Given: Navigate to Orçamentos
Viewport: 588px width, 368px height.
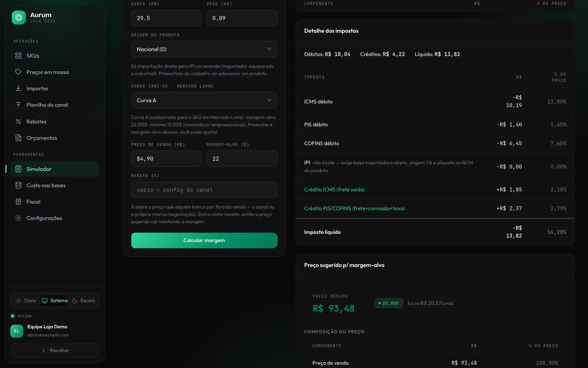Looking at the screenshot, I should [x=55, y=138].
